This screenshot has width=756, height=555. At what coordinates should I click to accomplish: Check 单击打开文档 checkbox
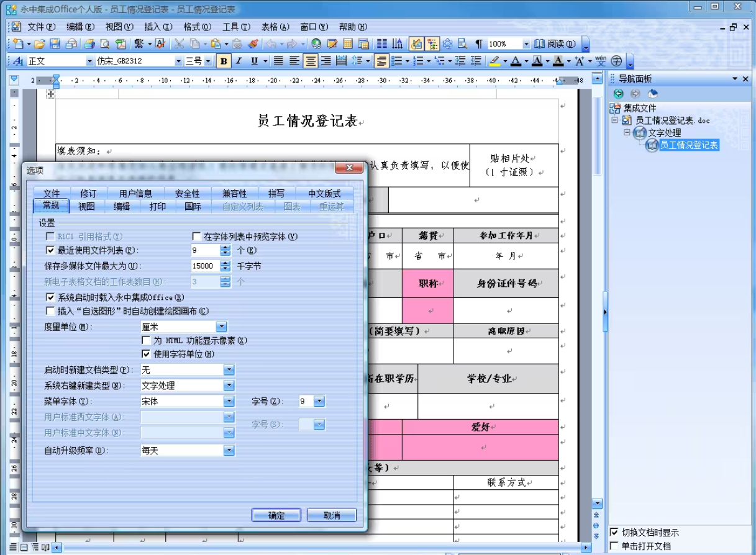(x=614, y=546)
